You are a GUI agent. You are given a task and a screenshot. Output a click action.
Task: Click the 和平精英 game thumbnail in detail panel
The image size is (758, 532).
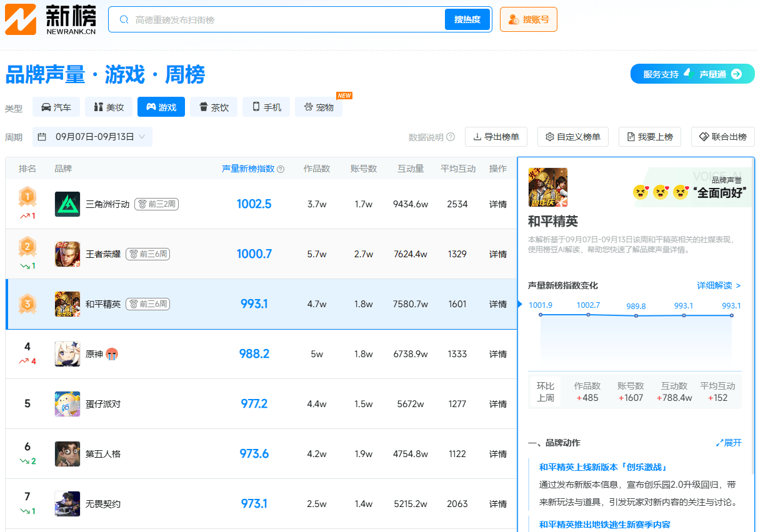(548, 187)
